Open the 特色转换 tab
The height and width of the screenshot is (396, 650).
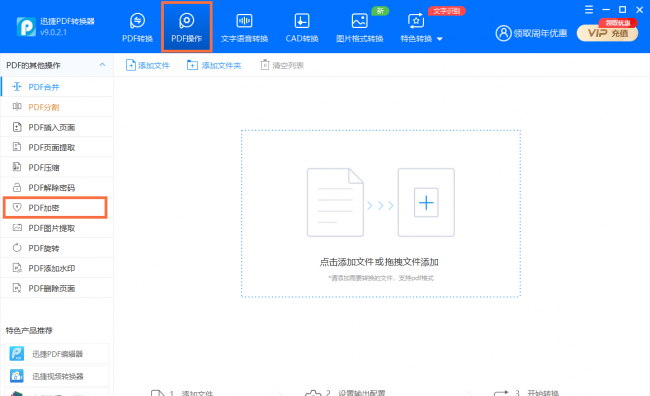pyautogui.click(x=416, y=27)
